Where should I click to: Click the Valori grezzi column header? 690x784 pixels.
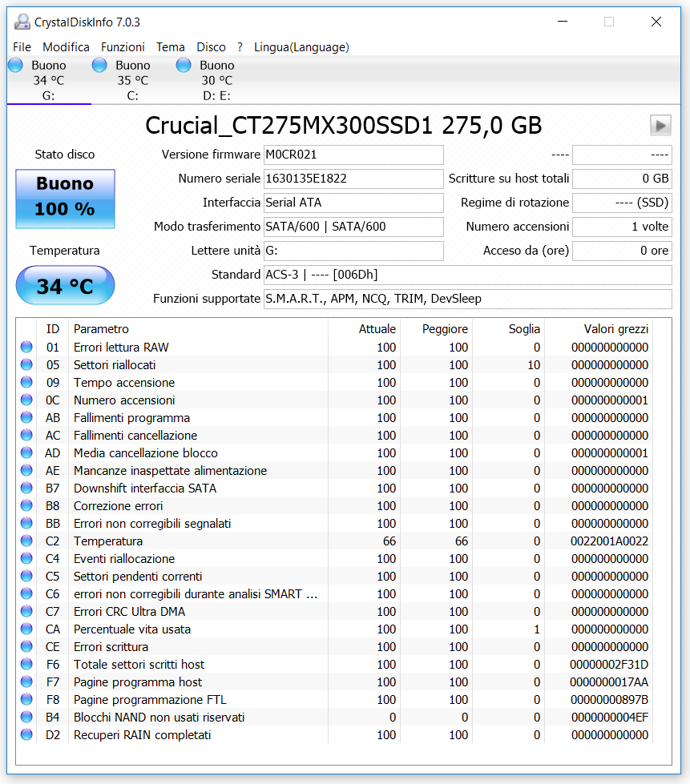[x=599, y=329]
